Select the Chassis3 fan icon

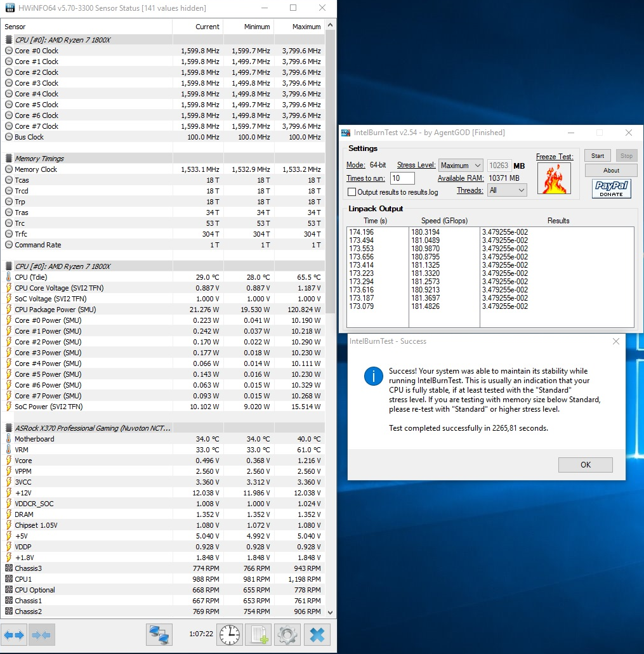[x=9, y=568]
